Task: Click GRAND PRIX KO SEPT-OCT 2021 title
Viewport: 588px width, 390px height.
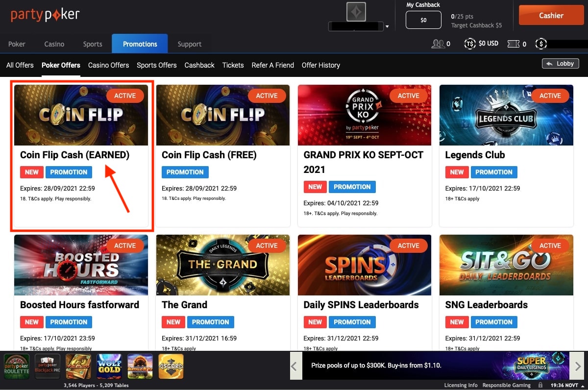Action: (364, 162)
